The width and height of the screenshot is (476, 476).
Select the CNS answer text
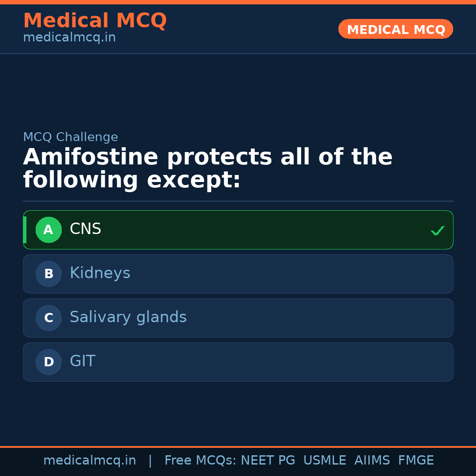click(86, 229)
